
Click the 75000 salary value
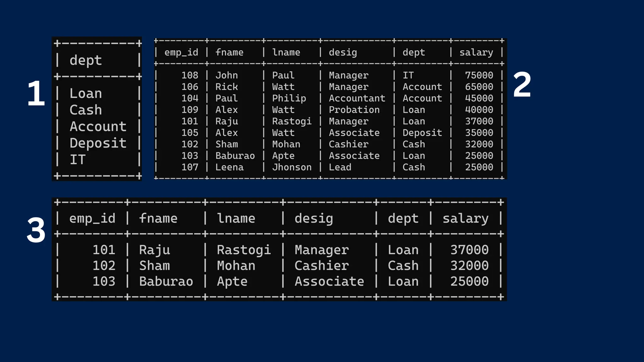(x=479, y=75)
